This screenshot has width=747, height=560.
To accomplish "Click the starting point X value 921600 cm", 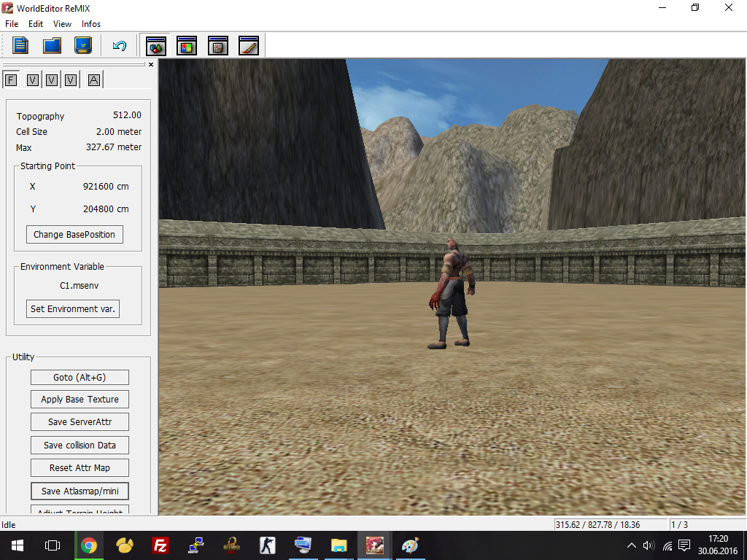I will (106, 187).
